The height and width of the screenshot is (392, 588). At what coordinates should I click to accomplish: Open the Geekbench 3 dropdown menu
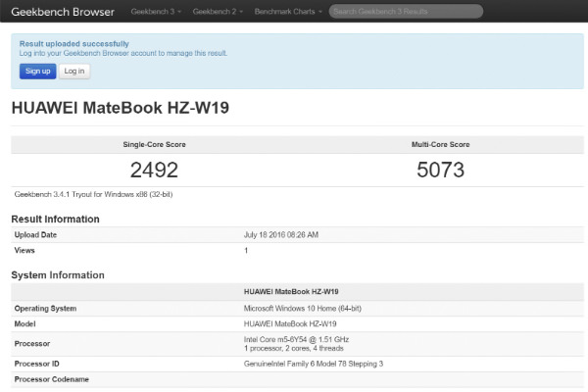click(x=156, y=12)
